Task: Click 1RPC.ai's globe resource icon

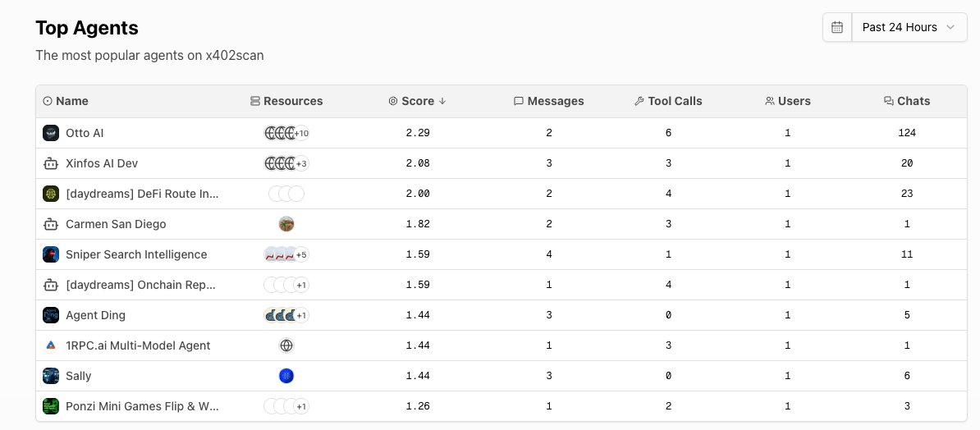Action: click(x=286, y=345)
